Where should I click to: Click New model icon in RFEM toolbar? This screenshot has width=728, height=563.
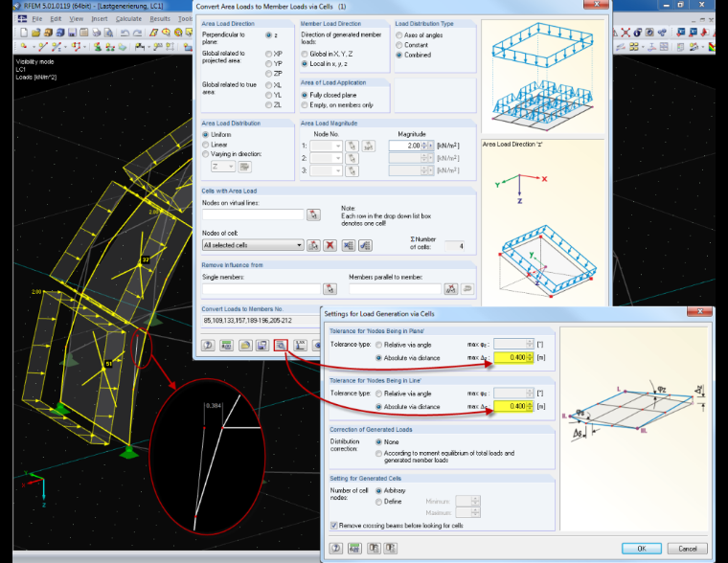pyautogui.click(x=24, y=33)
